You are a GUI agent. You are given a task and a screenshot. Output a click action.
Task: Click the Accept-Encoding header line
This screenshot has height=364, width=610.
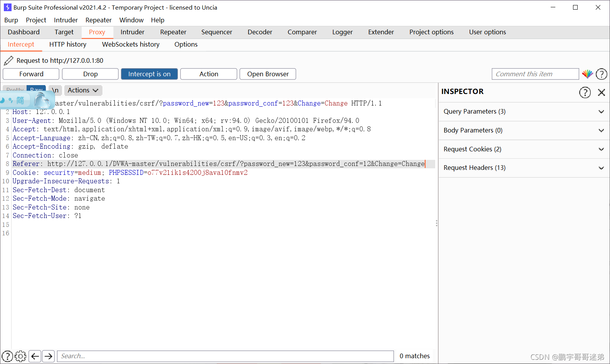[70, 147]
